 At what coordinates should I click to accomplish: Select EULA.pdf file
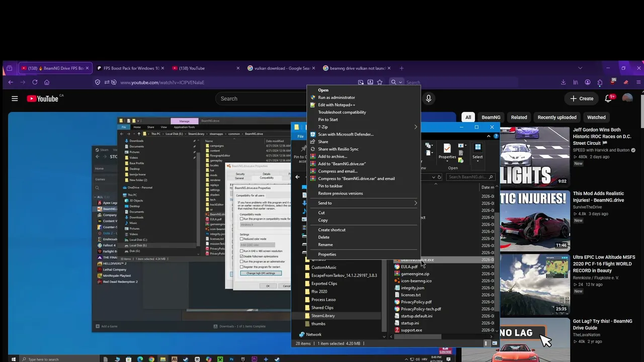(x=409, y=267)
